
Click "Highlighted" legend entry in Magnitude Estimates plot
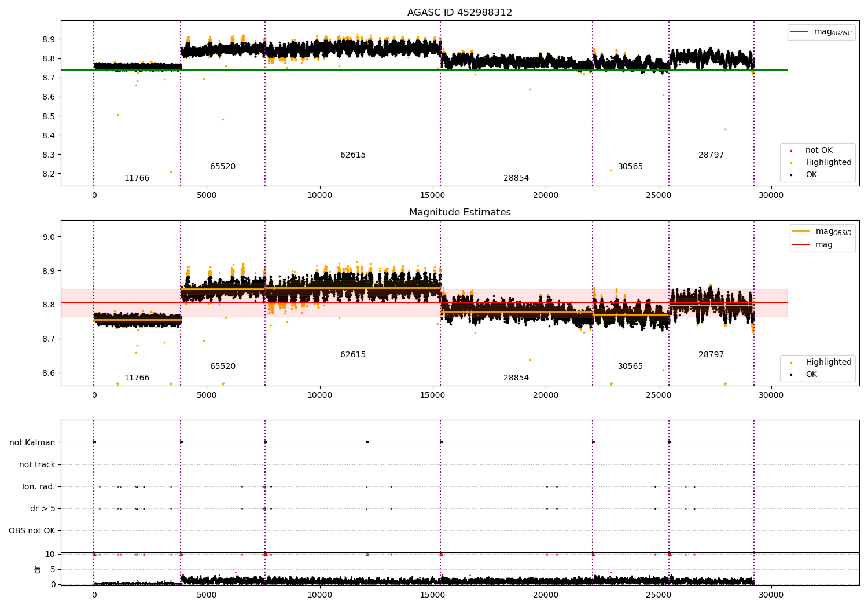click(820, 362)
